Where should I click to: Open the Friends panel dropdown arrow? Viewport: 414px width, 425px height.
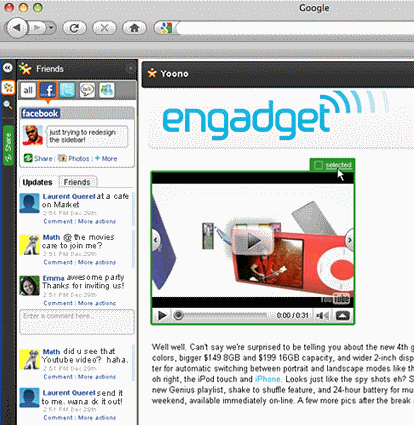click(x=130, y=69)
